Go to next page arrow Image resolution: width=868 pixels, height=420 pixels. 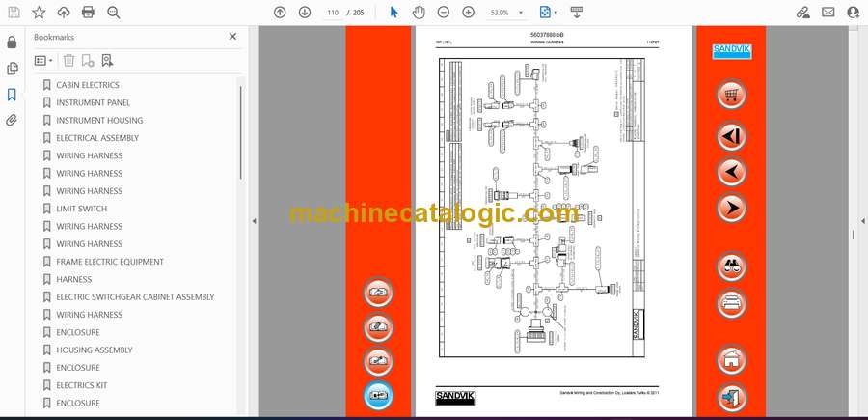[305, 13]
